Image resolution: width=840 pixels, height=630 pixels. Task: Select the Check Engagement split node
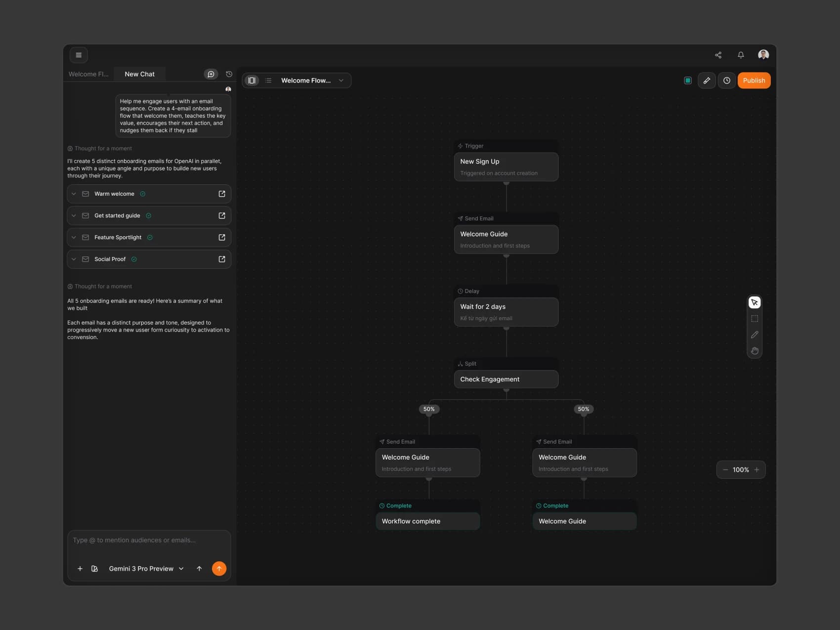[506, 379]
